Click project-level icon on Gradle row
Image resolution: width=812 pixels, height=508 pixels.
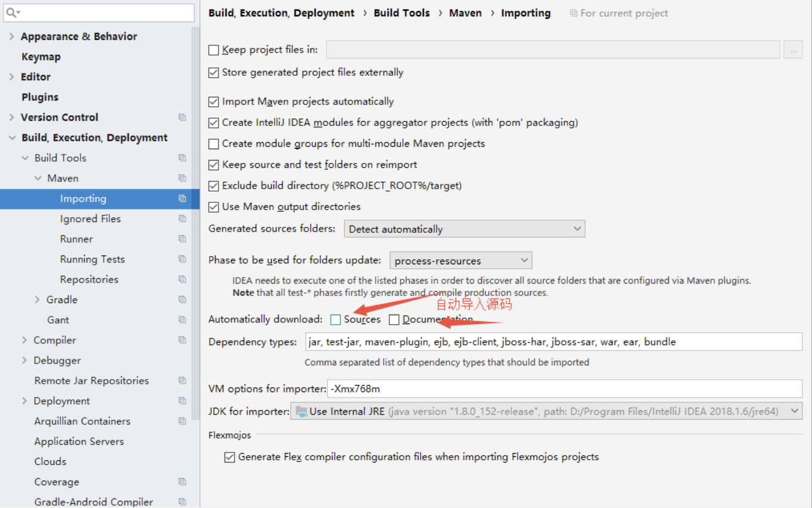[182, 300]
